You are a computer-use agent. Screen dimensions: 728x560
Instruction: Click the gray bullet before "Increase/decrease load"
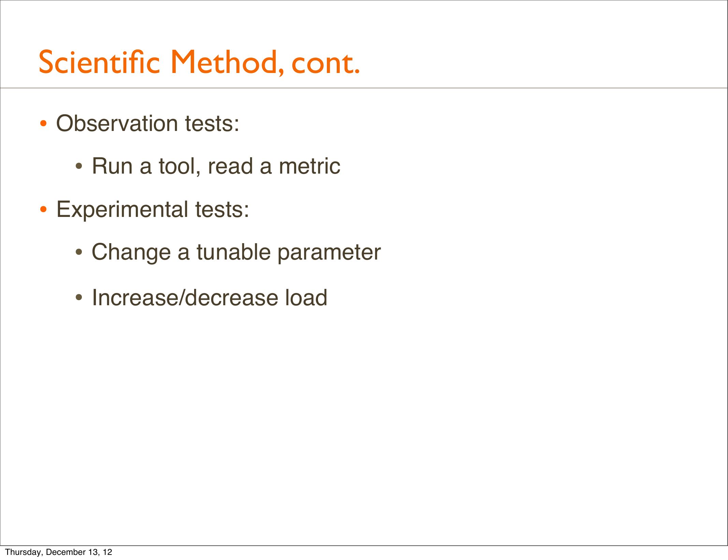[x=79, y=298]
